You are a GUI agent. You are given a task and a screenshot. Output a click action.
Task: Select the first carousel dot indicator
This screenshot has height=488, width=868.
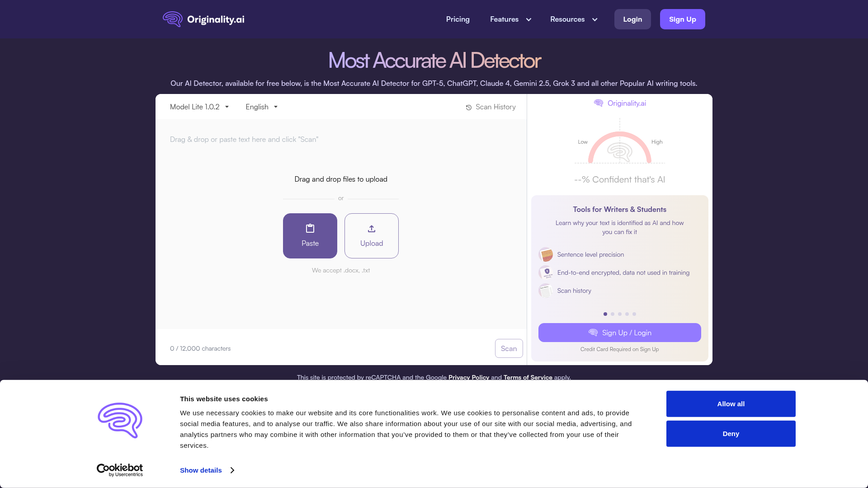tap(605, 314)
